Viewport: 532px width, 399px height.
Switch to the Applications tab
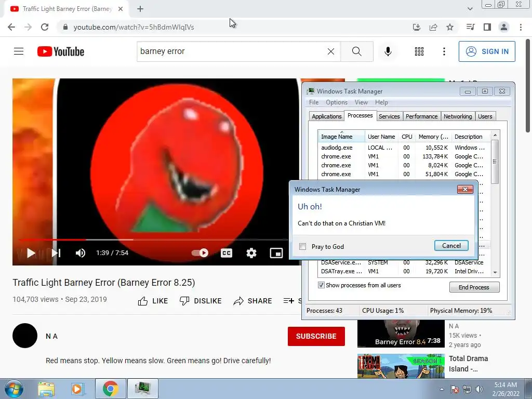click(x=326, y=116)
